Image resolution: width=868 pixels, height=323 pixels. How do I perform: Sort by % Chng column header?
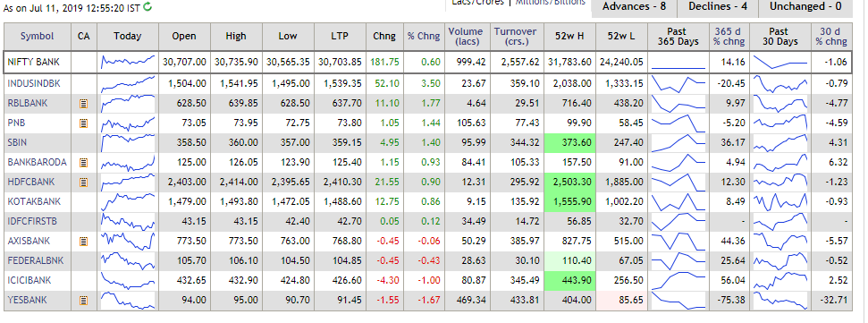click(424, 36)
